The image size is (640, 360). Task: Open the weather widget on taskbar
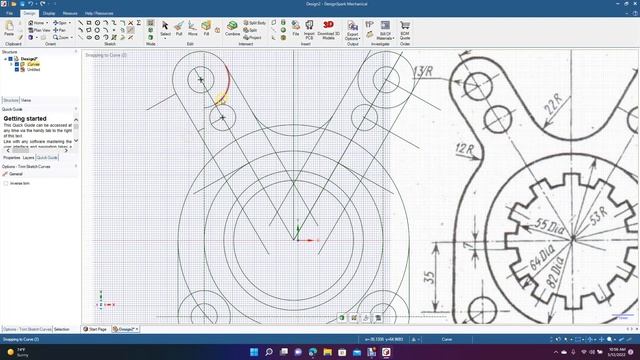(18, 352)
